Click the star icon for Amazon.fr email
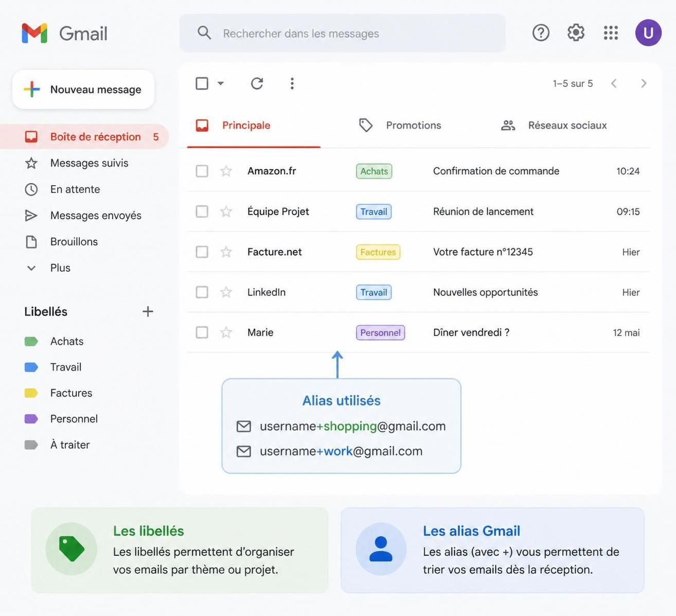The height and width of the screenshot is (616, 676). (x=226, y=171)
